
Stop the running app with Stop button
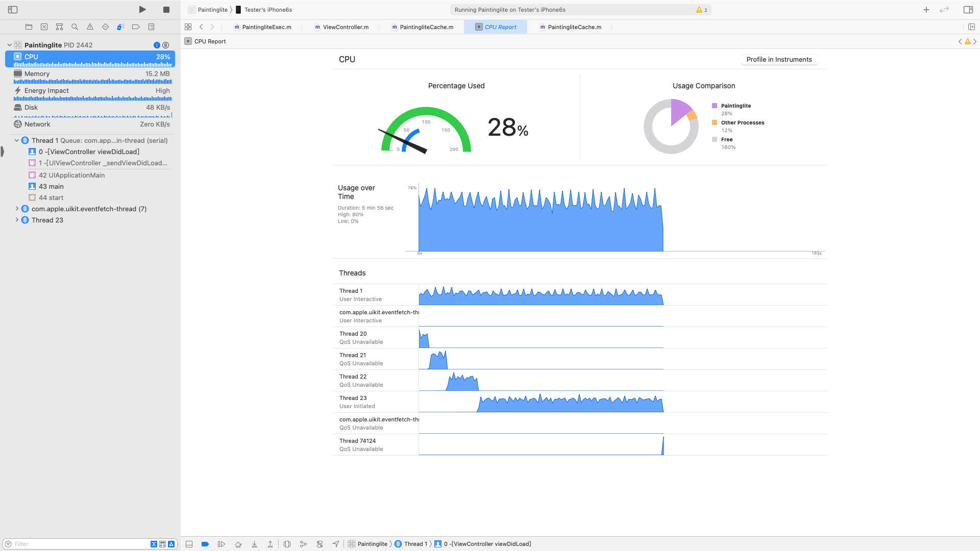pyautogui.click(x=166, y=10)
